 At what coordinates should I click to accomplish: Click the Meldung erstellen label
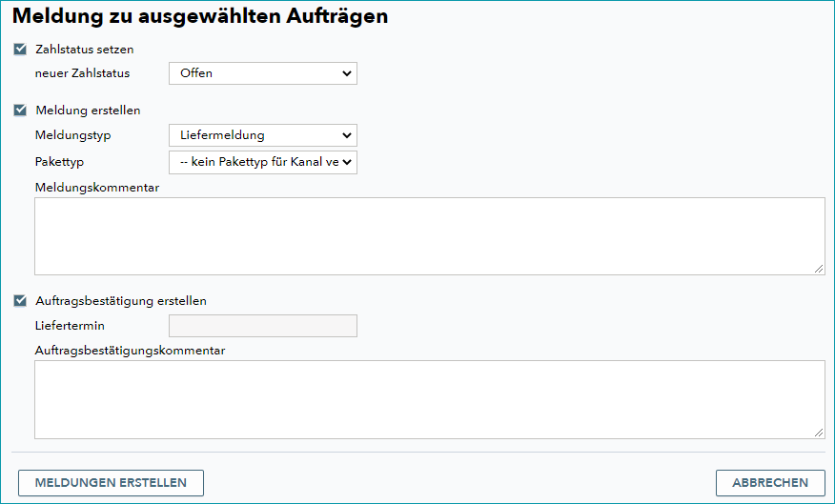[88, 111]
